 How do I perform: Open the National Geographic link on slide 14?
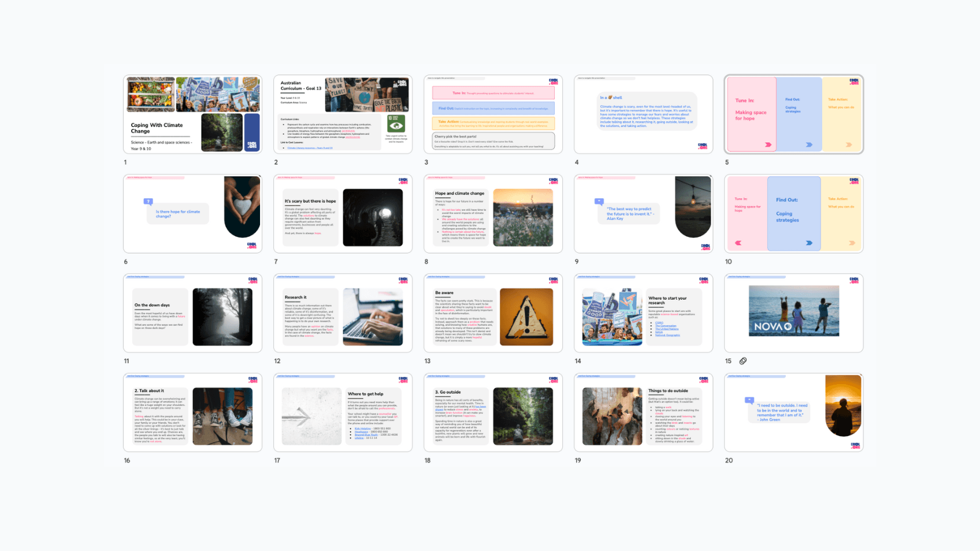pyautogui.click(x=667, y=335)
